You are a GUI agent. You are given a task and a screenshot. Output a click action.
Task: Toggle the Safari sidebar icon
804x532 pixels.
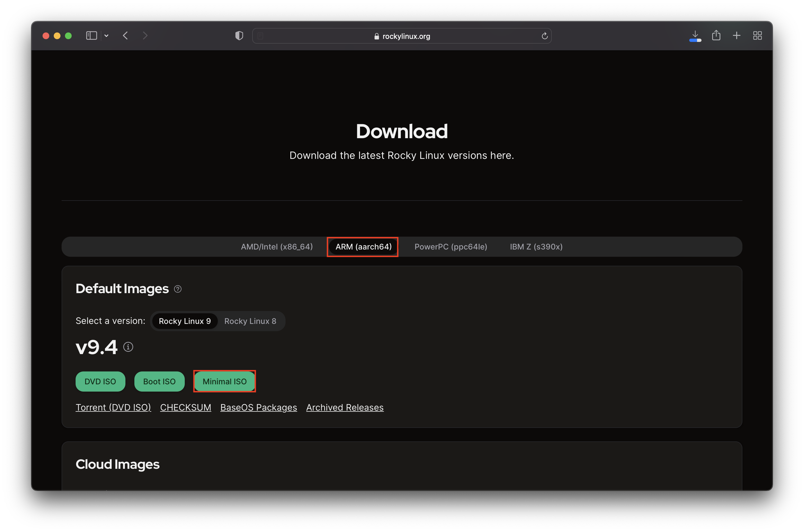[91, 36]
